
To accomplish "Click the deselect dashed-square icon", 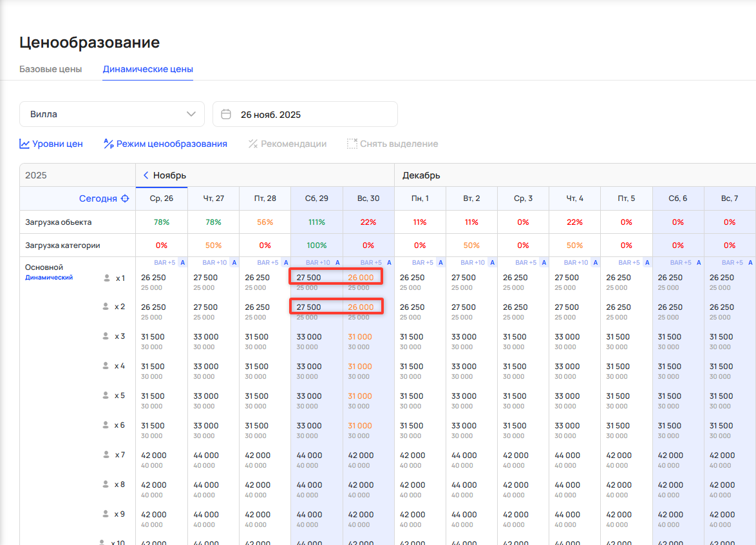I will pyautogui.click(x=352, y=144).
